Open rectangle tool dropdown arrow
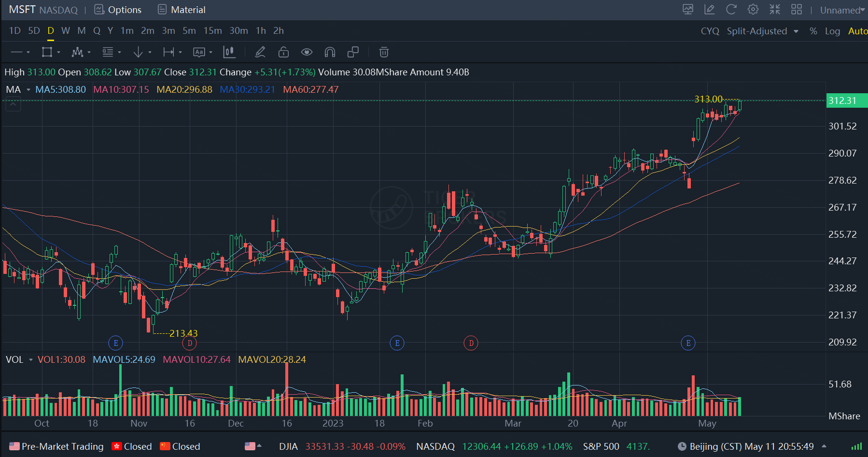This screenshot has height=457, width=868. tap(59, 52)
